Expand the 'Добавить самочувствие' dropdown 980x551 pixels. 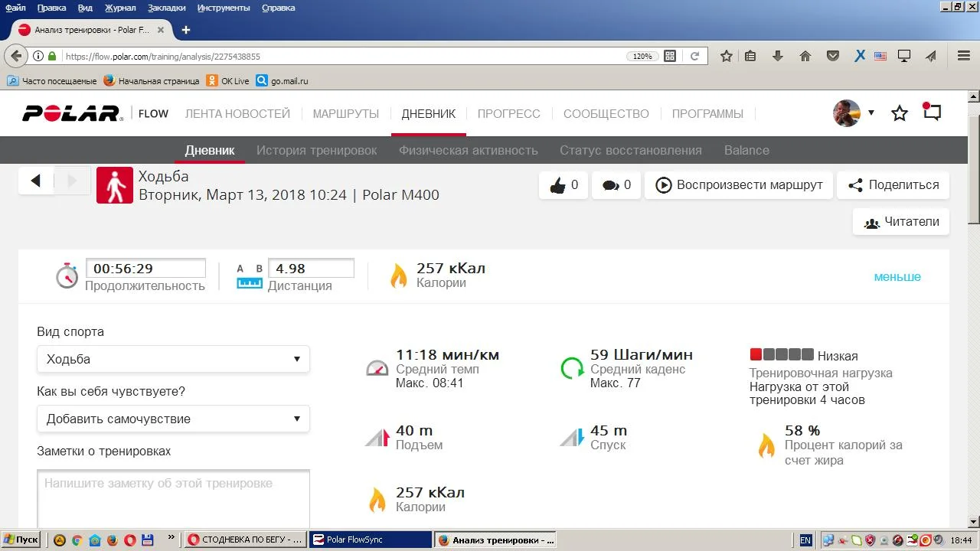point(173,419)
